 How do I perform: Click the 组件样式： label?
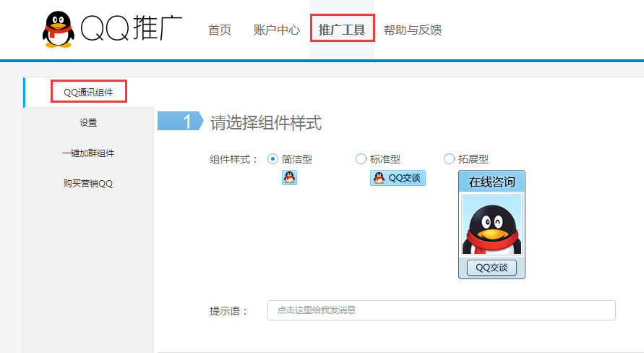point(233,159)
